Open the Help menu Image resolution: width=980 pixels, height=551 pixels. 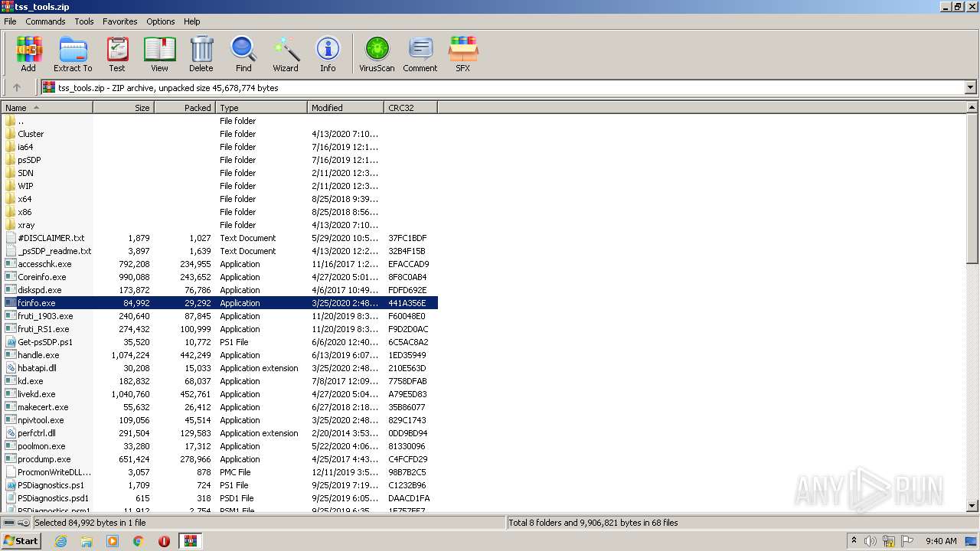click(192, 21)
